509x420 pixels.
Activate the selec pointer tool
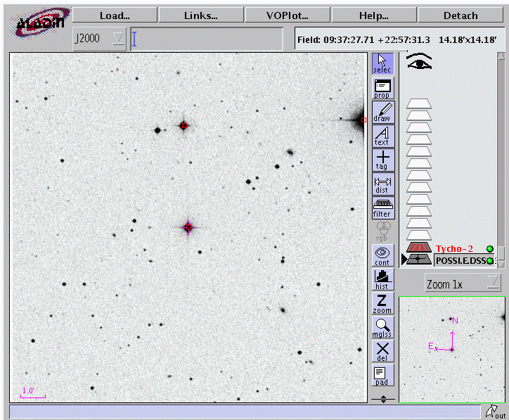pyautogui.click(x=382, y=63)
